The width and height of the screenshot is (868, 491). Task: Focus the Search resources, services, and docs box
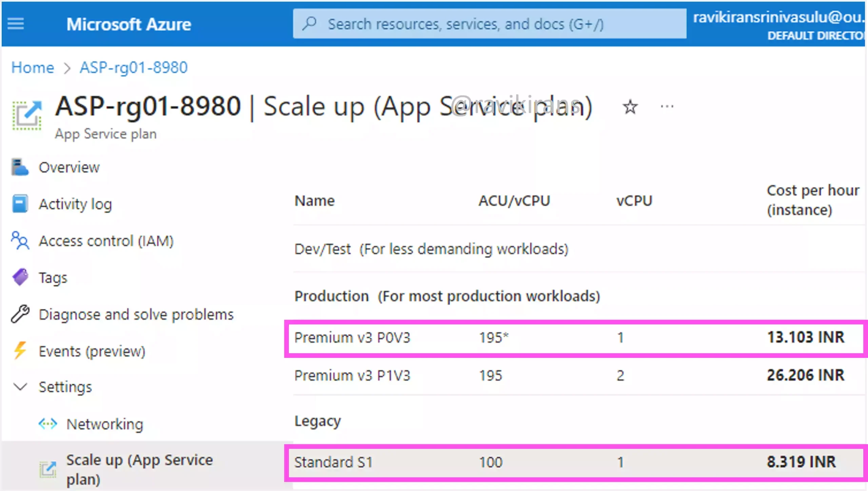(489, 24)
